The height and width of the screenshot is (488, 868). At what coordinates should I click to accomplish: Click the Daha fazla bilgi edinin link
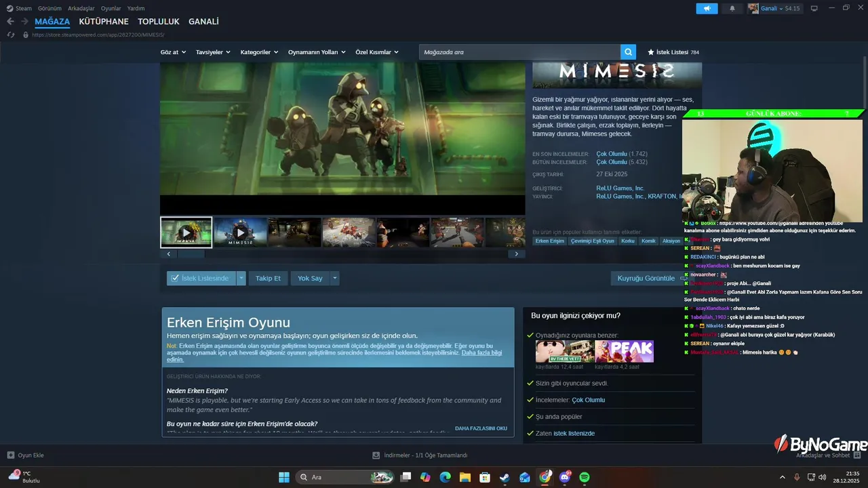[x=335, y=356]
